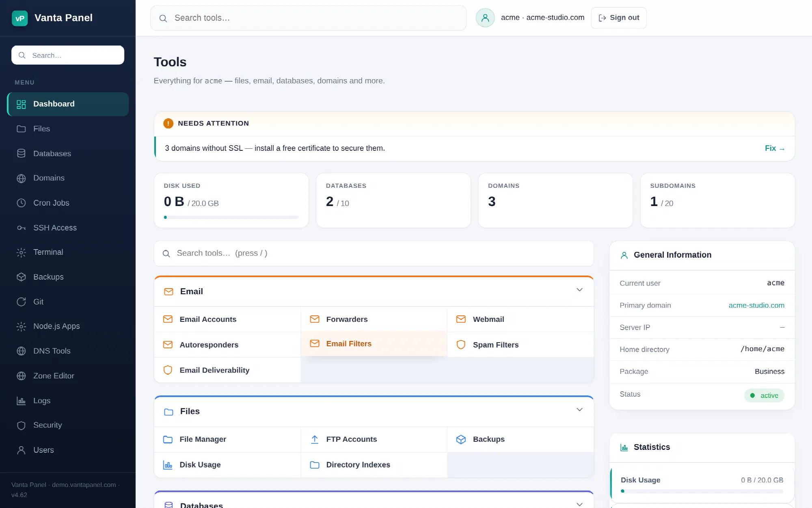Click the Subdomains stat card

point(717,200)
